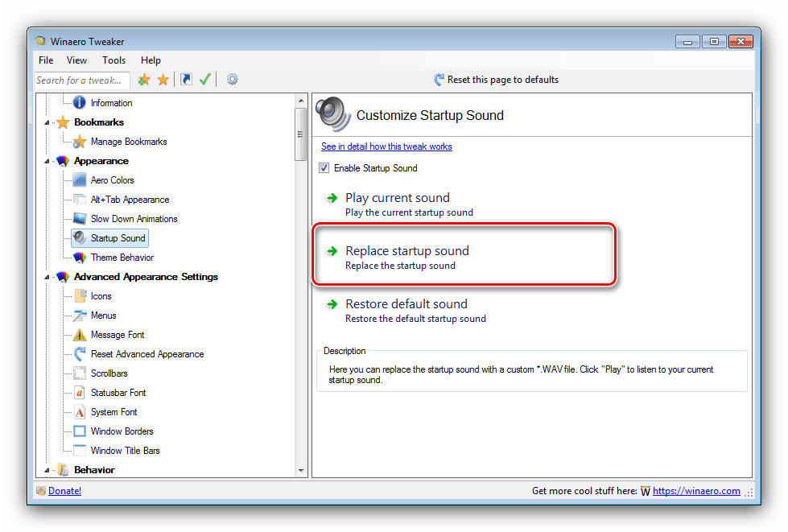
Task: Click the add bookmark star icon
Action: 144,80
